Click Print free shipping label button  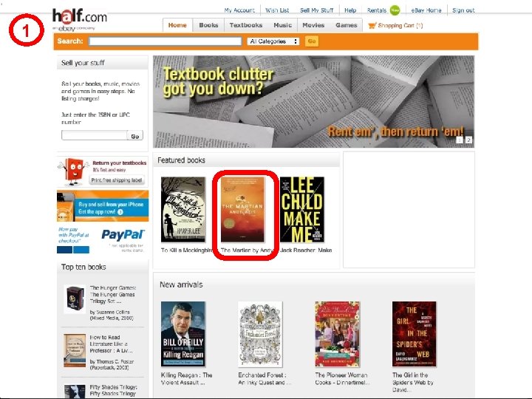point(117,180)
